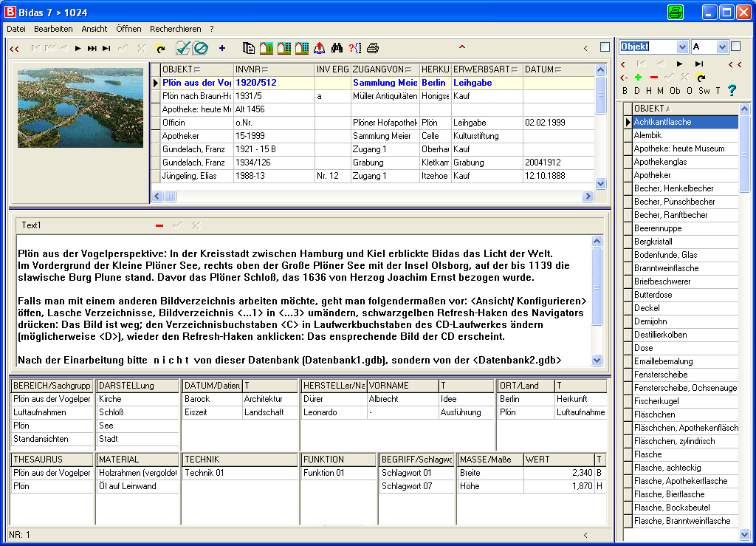Click Text1 scrollbar down arrow

point(597,361)
